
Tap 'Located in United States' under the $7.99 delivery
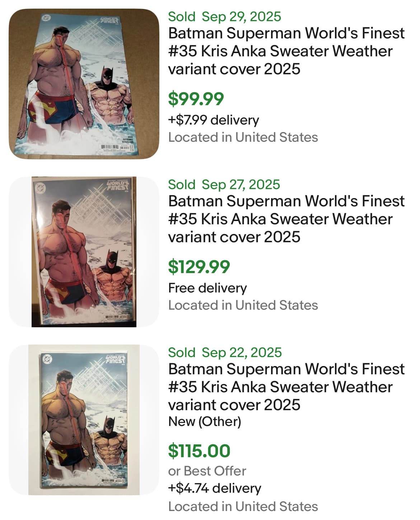243,137
